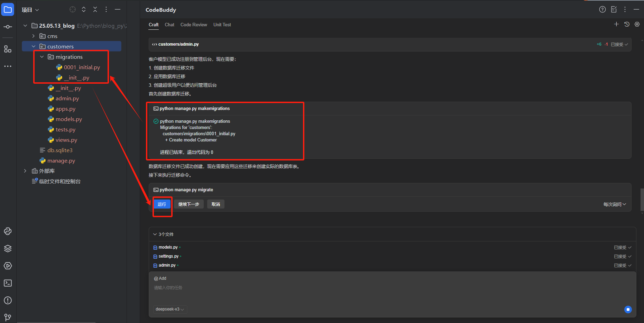
Task: Stop the running CodeBuddy task
Action: tap(628, 310)
